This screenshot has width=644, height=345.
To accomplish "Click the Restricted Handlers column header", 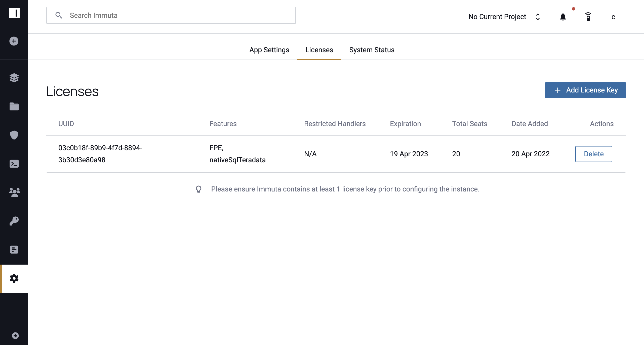I will (x=335, y=124).
